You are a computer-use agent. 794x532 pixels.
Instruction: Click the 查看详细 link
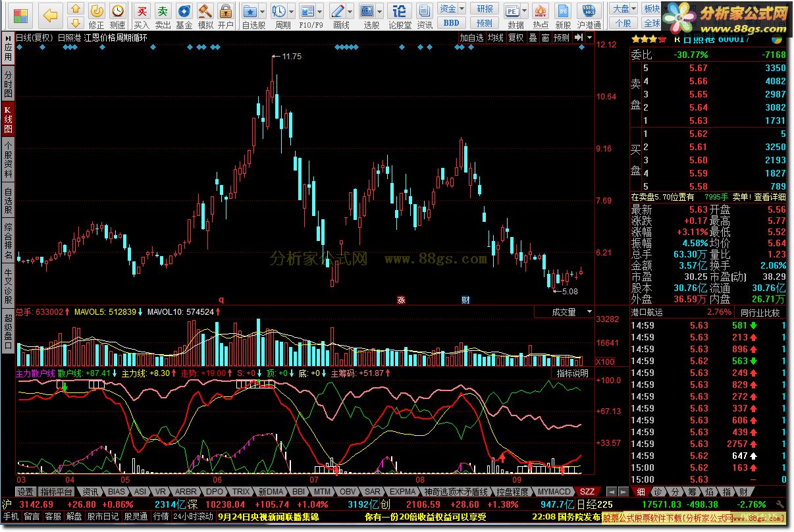[770, 197]
